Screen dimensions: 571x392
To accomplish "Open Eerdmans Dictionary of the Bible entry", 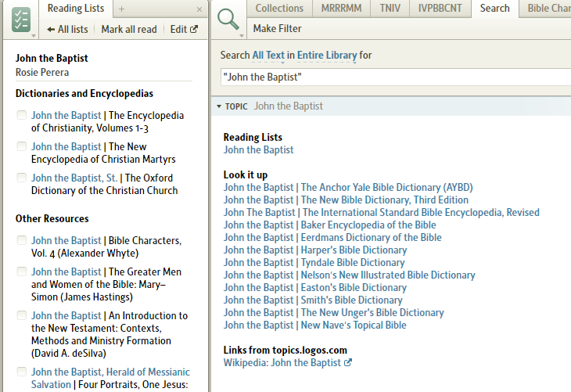I will [332, 238].
